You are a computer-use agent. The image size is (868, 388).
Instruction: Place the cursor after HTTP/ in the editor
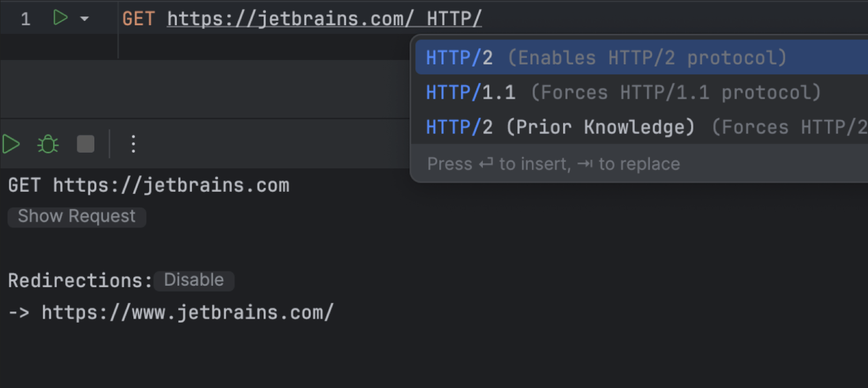click(482, 19)
